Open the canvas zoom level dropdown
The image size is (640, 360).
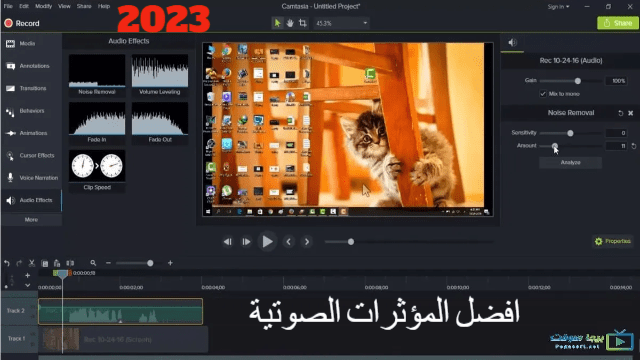pos(342,23)
